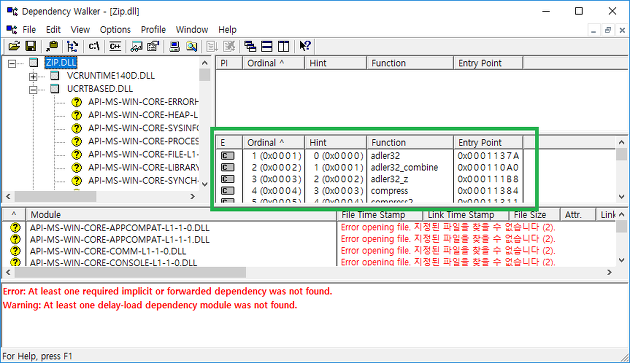Sort module list by File Time Stamp header
Image resolution: width=630 pixels, height=363 pixels.
pyautogui.click(x=379, y=215)
